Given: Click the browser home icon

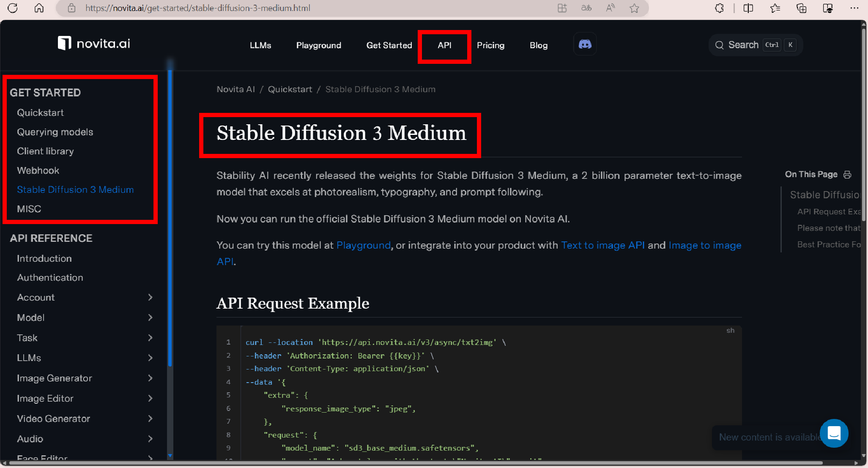Looking at the screenshot, I should point(39,8).
